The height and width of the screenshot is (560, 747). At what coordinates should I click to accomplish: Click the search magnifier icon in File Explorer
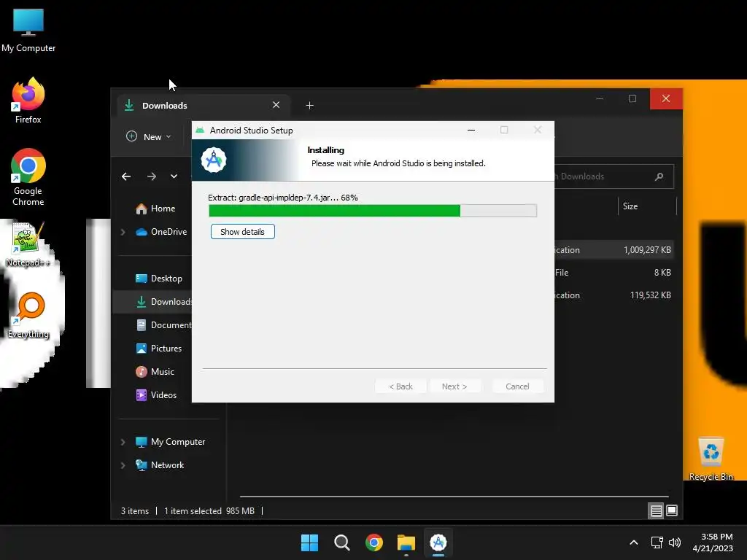tap(659, 176)
